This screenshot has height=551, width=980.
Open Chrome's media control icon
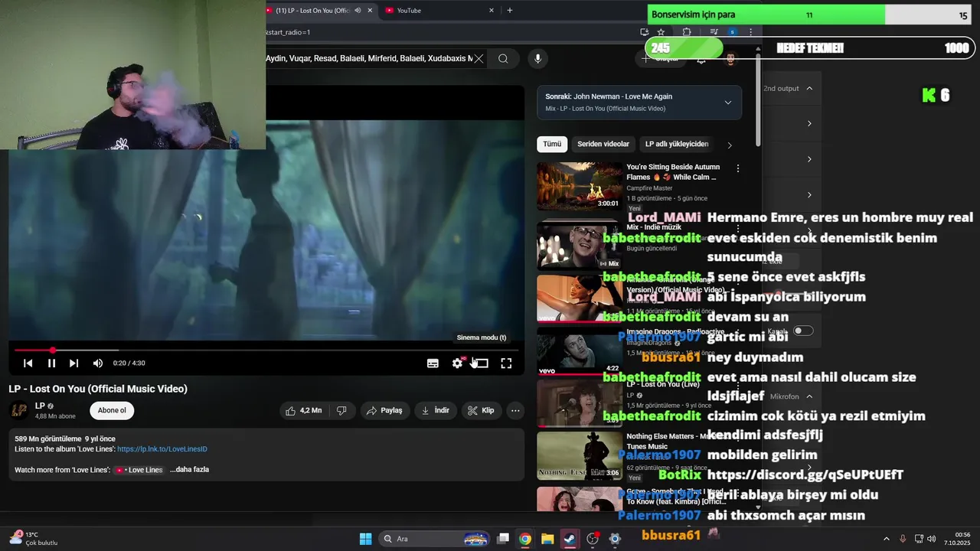tap(714, 32)
